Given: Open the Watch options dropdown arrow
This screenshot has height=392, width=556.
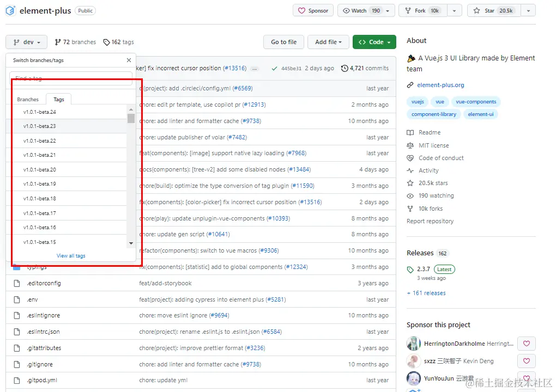Looking at the screenshot, I should pos(388,11).
